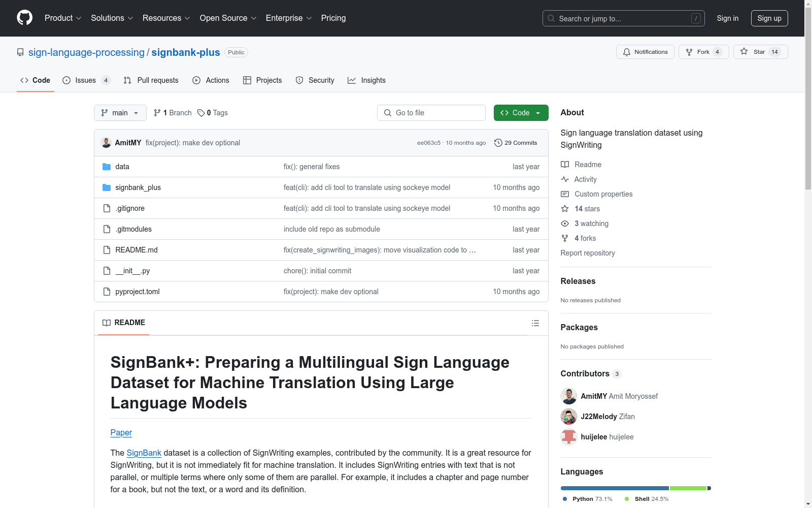Click the Notifications bell button
Image resolution: width=812 pixels, height=508 pixels.
point(645,52)
